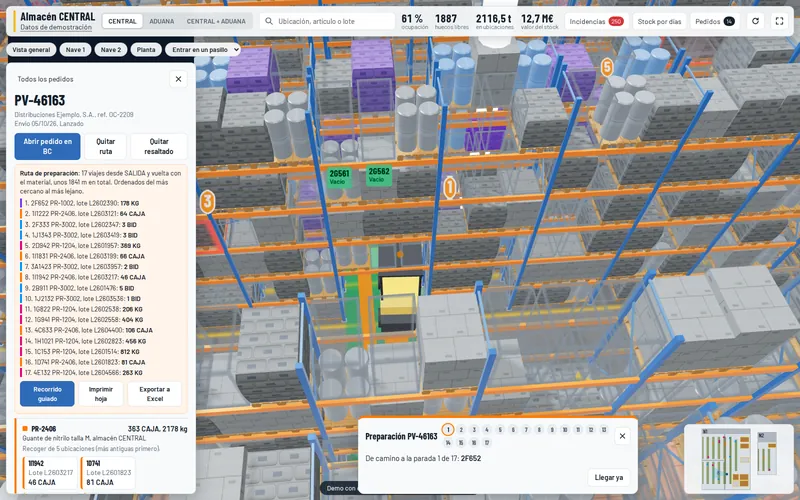Open location card 1I1942 lote L2603217
Image resolution: width=800 pixels, height=500 pixels.
click(51, 473)
